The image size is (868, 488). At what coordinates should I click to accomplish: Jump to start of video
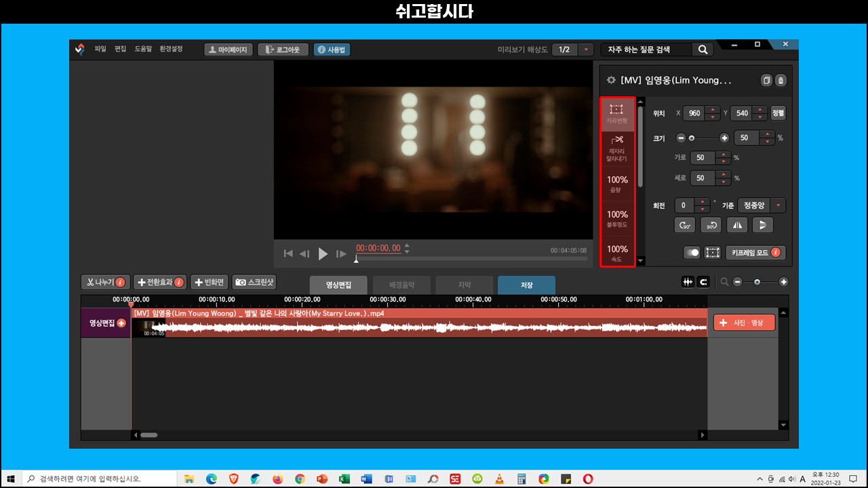coord(288,253)
